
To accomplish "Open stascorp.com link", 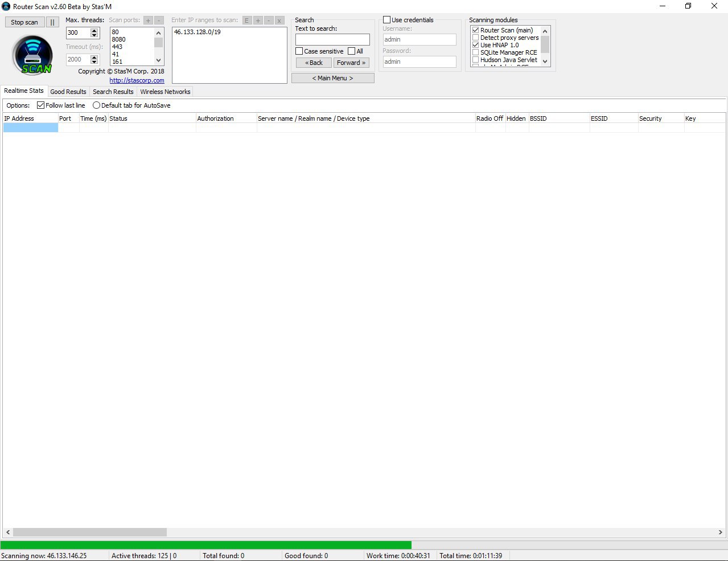I will (x=137, y=80).
